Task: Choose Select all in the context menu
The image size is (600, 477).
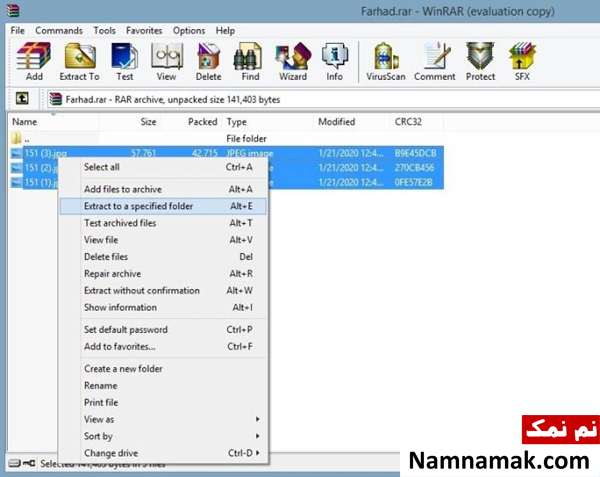Action: (x=163, y=167)
